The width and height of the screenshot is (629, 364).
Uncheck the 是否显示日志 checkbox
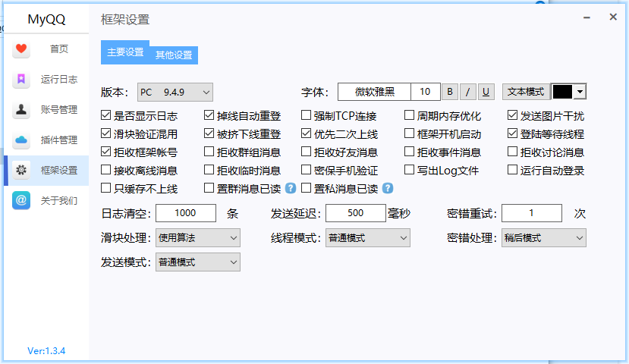(x=106, y=116)
